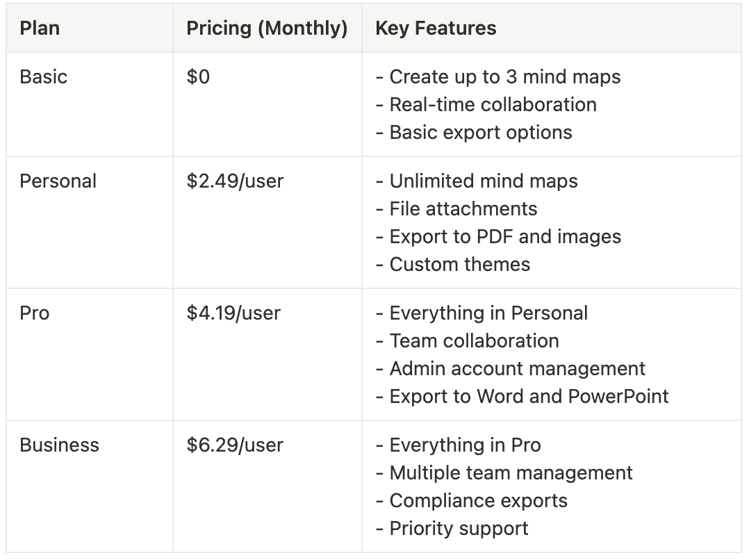Click the 'Real-time collaboration' feature line
The height and width of the screenshot is (560, 749).
tap(486, 105)
